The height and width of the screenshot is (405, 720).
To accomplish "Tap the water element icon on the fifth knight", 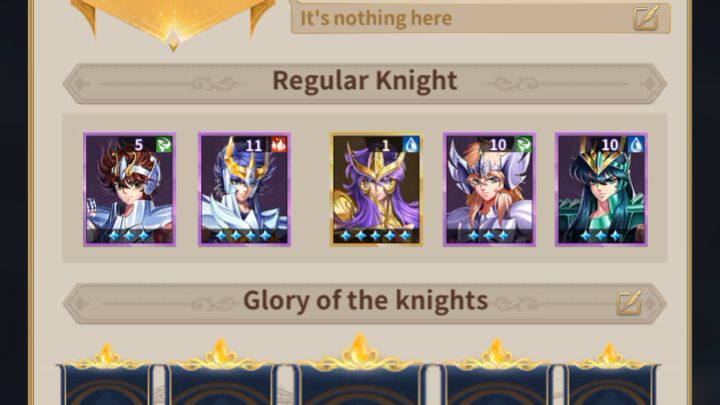I will tap(636, 145).
